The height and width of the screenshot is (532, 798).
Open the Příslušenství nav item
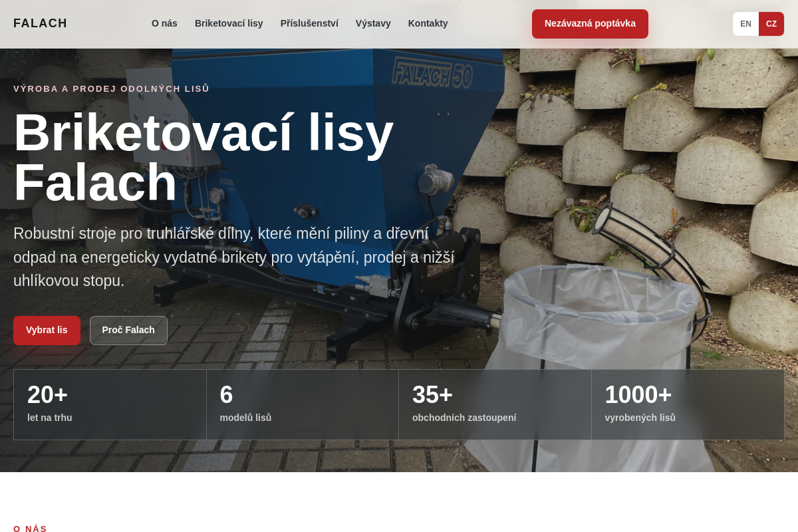pyautogui.click(x=309, y=23)
